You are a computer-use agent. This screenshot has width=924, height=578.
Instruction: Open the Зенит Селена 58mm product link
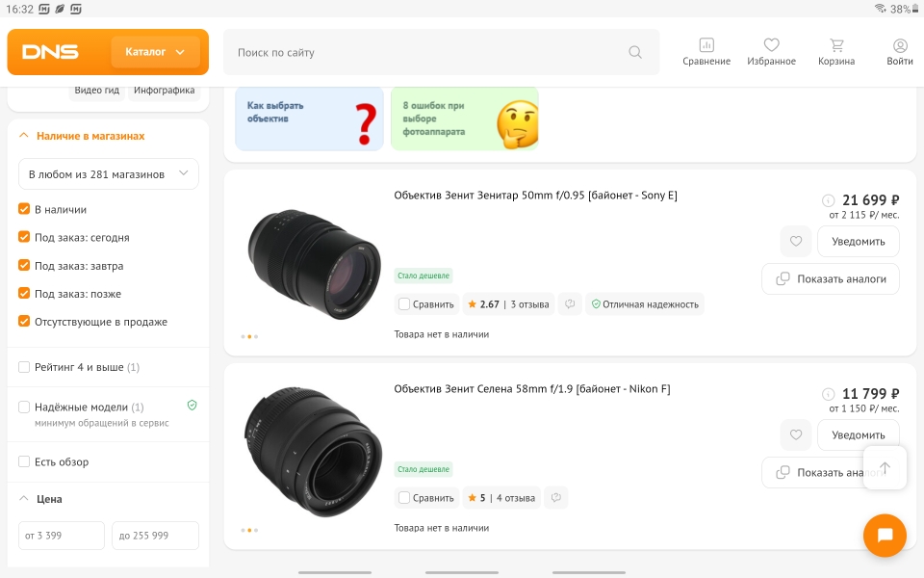pos(531,389)
